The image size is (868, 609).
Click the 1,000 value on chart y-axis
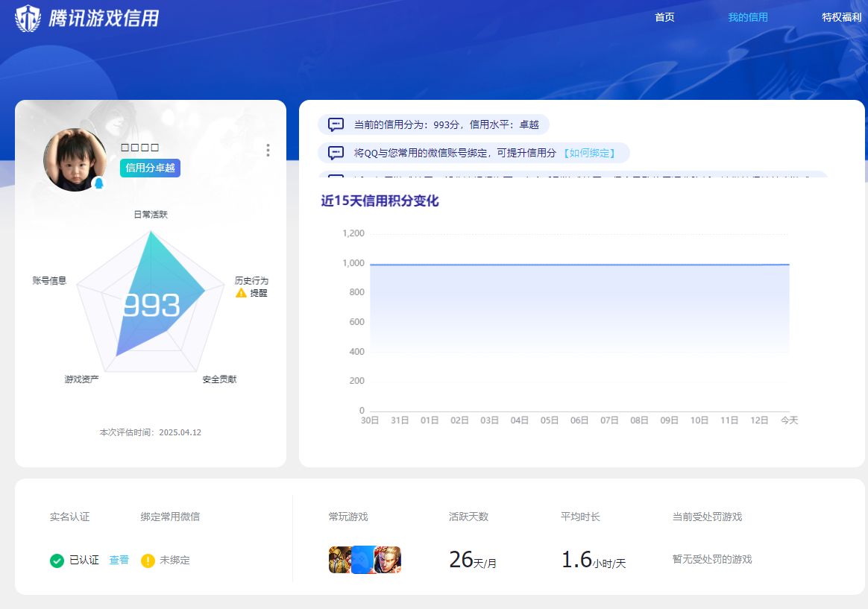coord(353,262)
